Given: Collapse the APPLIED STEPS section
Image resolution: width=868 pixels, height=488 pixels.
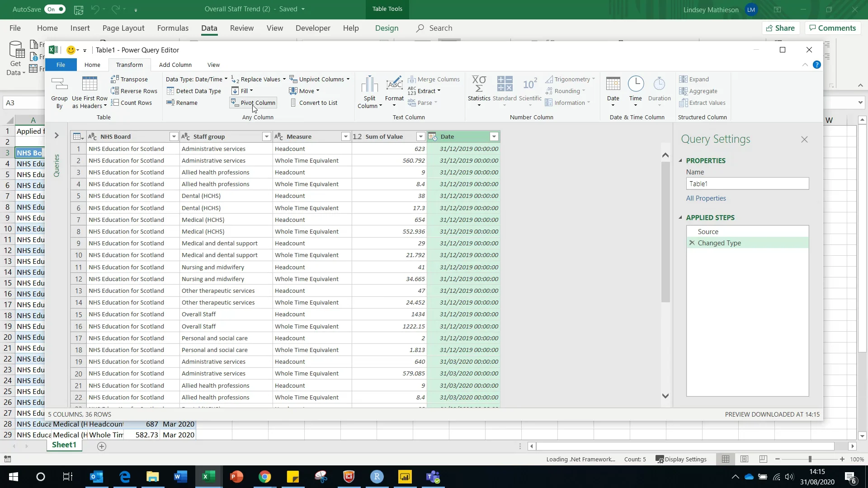Looking at the screenshot, I should [680, 217].
